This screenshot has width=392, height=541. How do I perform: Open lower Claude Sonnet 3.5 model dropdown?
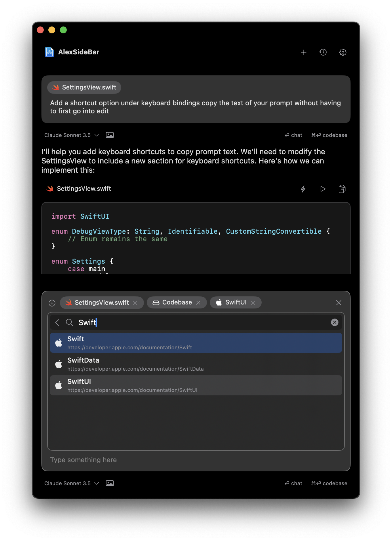(71, 483)
